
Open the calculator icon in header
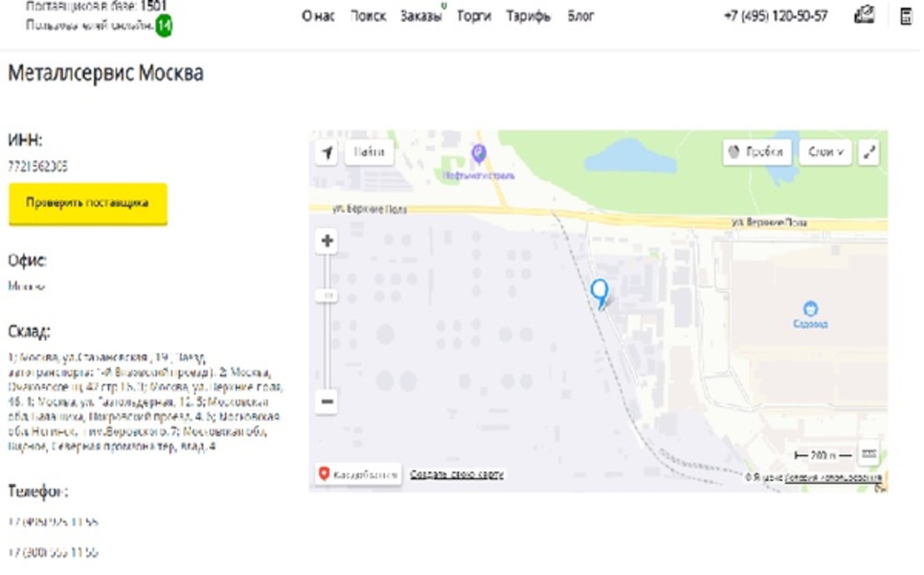click(x=905, y=16)
